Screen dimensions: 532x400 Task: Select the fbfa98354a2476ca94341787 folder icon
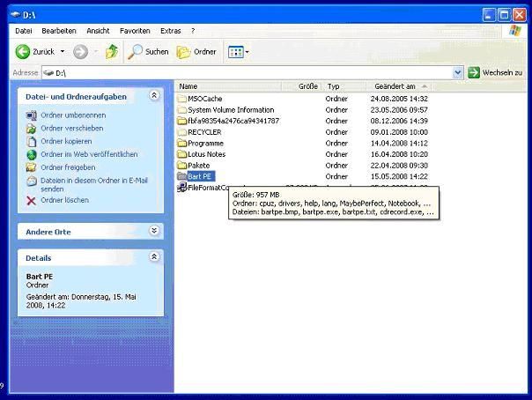(x=182, y=121)
